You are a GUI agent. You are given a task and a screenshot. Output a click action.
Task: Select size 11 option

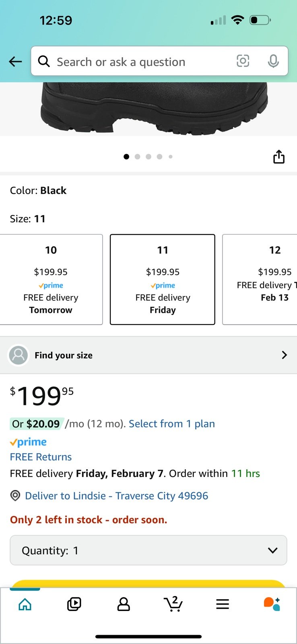coord(163,279)
